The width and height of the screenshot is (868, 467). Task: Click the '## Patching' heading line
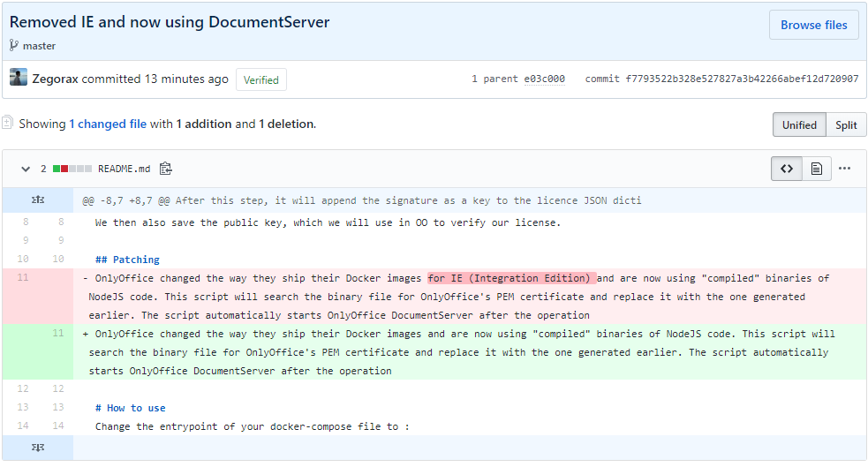127,260
